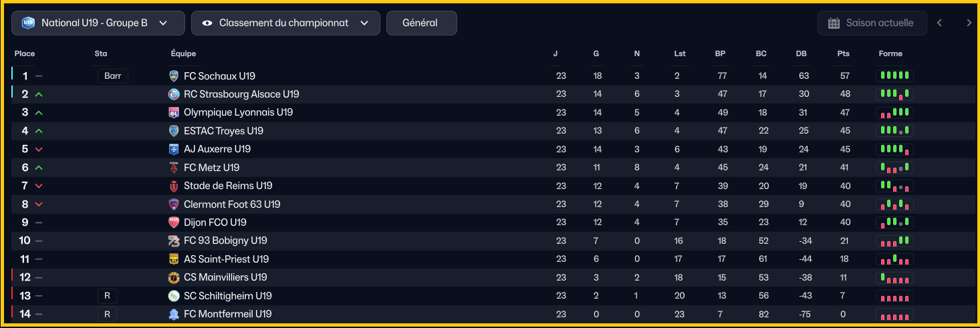Click the FC Metz U19 crest icon
This screenshot has height=328, width=980.
coord(174,168)
